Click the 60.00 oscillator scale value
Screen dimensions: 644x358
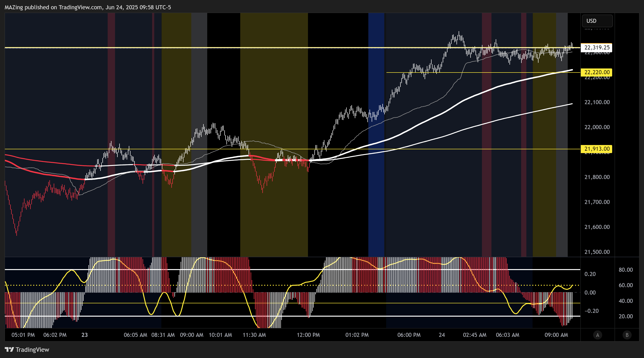click(x=626, y=285)
